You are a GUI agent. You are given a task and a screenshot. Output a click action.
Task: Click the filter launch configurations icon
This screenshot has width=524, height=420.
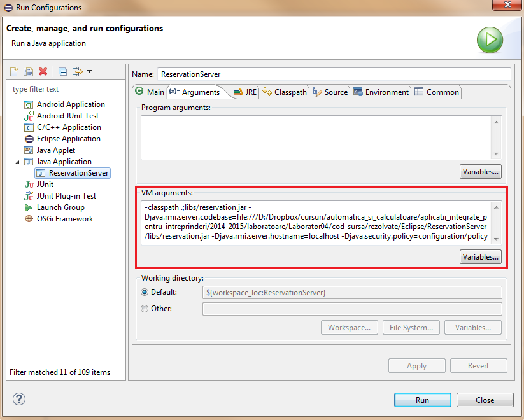click(x=78, y=71)
